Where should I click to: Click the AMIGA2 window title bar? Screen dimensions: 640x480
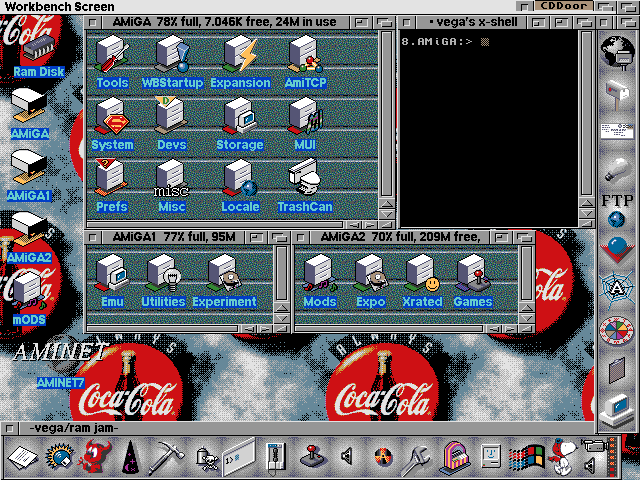coord(400,237)
